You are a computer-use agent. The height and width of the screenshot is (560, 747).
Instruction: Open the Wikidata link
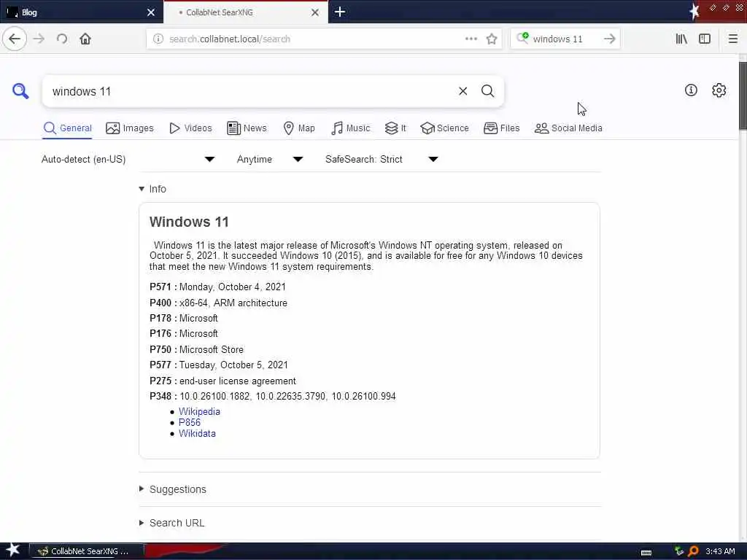197,433
